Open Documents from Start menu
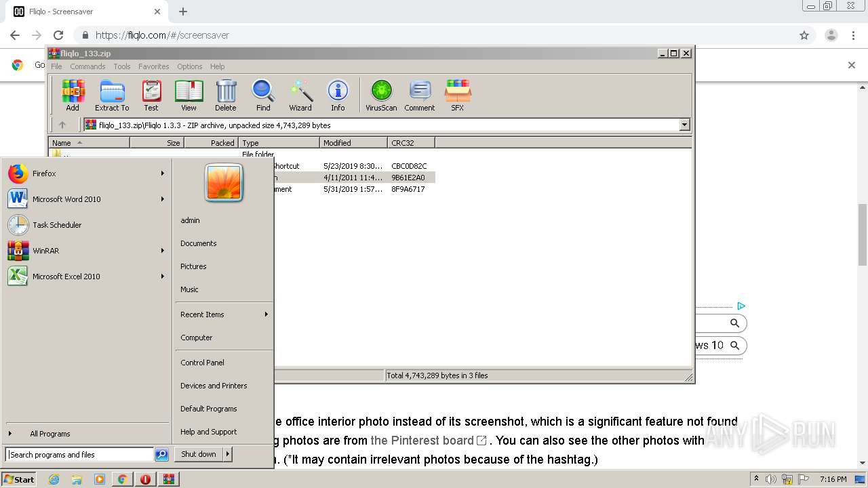 (199, 243)
